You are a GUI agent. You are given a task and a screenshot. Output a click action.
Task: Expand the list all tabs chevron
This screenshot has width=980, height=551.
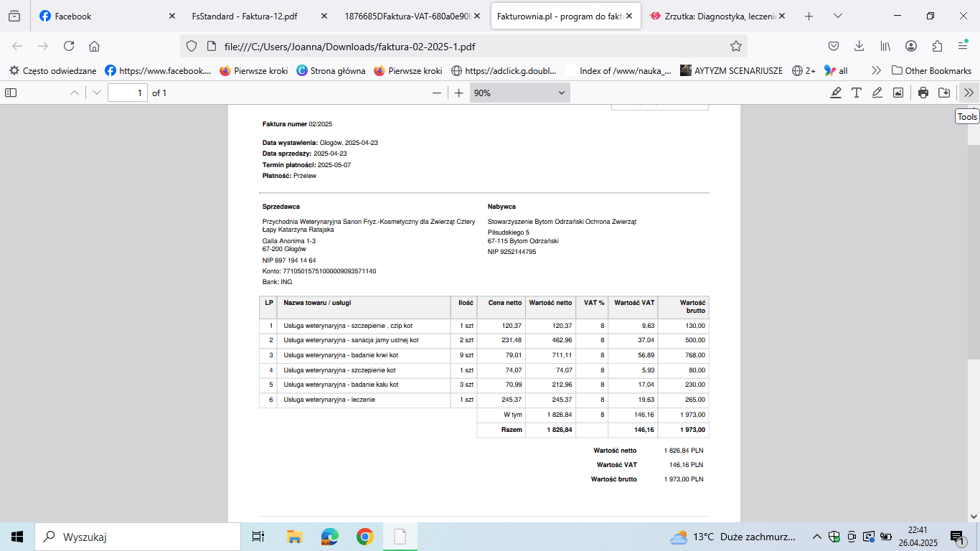point(837,16)
